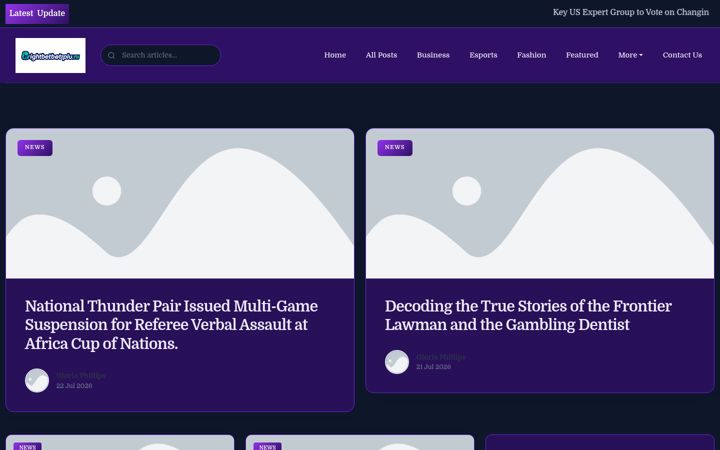
Task: Click the magnifier icon in the search box
Action: tap(111, 56)
